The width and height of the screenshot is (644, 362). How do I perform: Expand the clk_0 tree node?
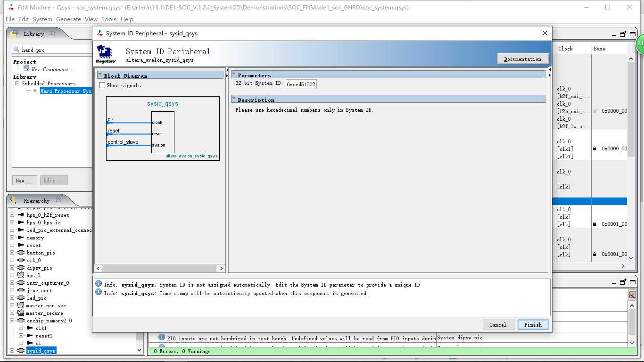point(12,260)
